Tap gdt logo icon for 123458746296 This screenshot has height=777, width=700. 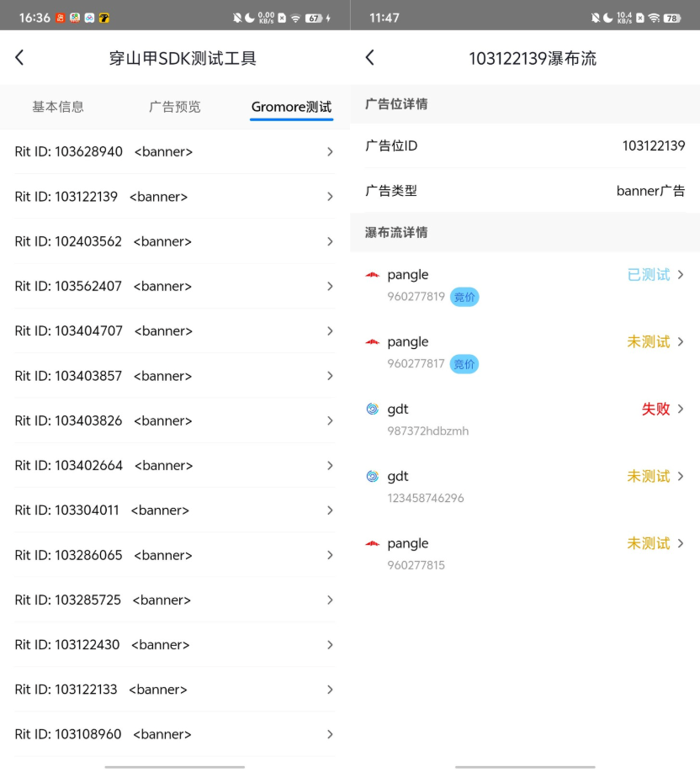coord(373,477)
